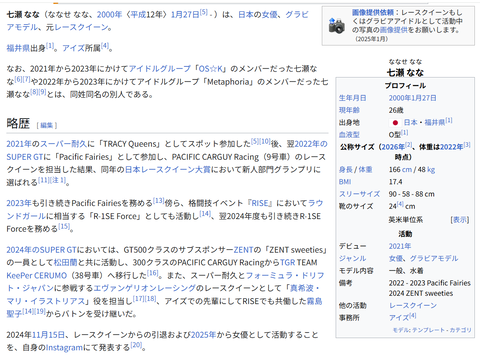
Task: Open the 日本の女優 link in the opening sentence
Action: [258, 15]
